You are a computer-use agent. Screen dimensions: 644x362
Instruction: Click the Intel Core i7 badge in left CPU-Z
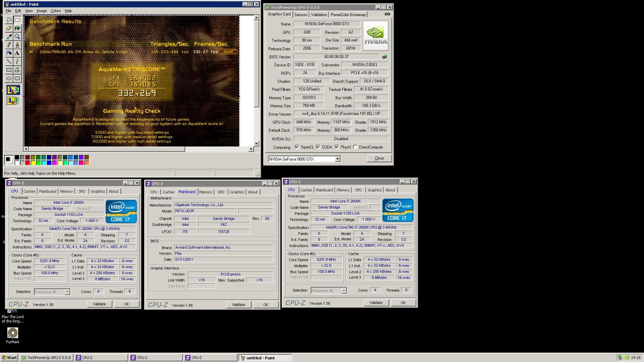121,211
